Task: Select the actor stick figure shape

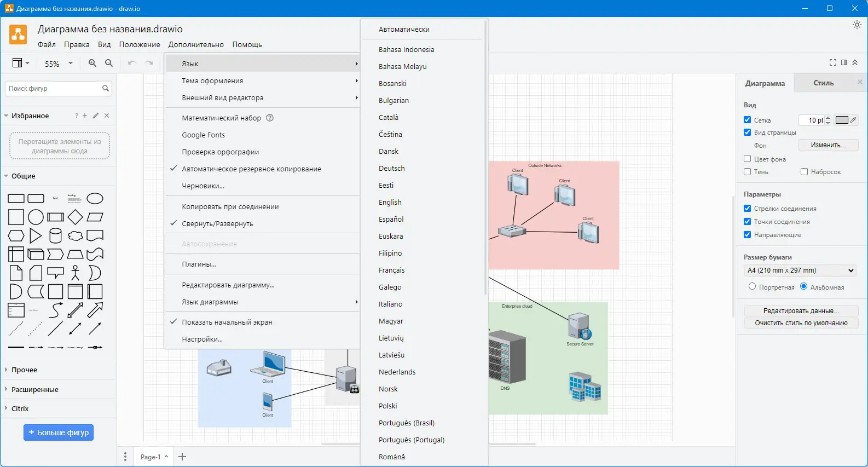Action: click(x=76, y=273)
